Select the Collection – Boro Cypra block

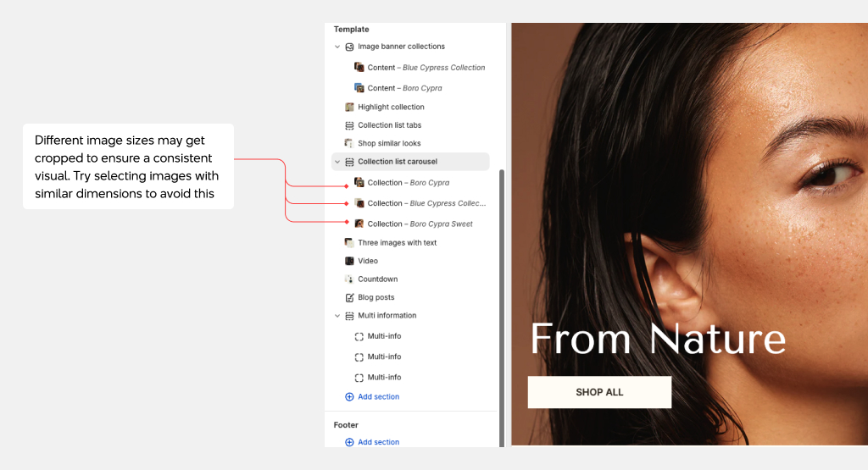coord(408,183)
